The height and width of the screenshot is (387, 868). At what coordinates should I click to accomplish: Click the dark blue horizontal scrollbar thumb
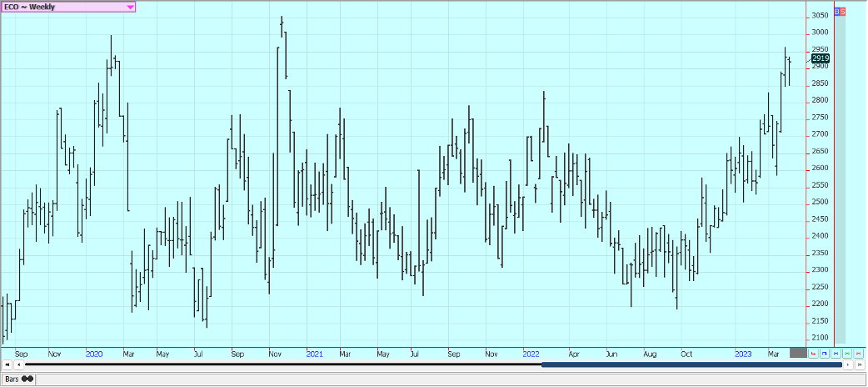pos(691,364)
